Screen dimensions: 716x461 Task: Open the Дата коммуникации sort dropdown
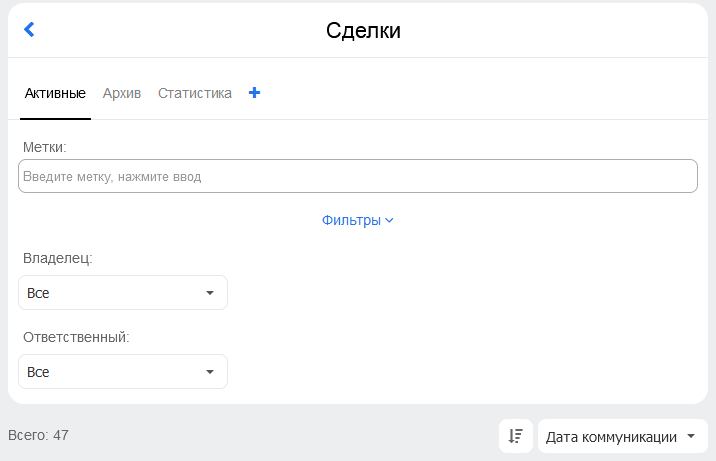tap(623, 436)
